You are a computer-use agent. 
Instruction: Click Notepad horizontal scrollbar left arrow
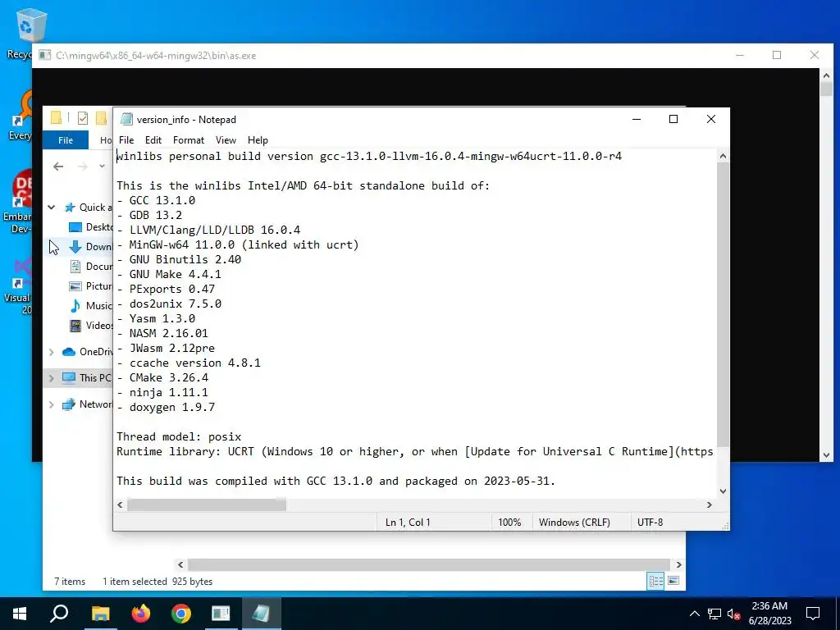click(x=120, y=504)
